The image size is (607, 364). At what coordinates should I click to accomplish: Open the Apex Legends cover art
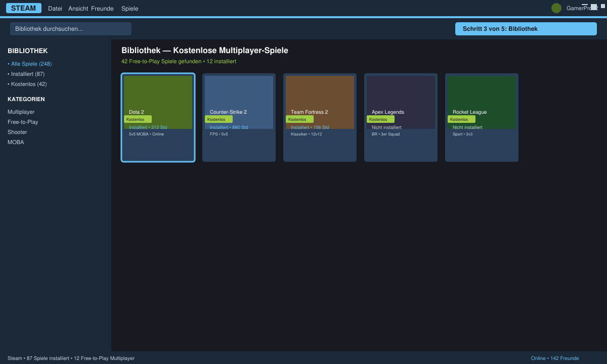point(401,102)
